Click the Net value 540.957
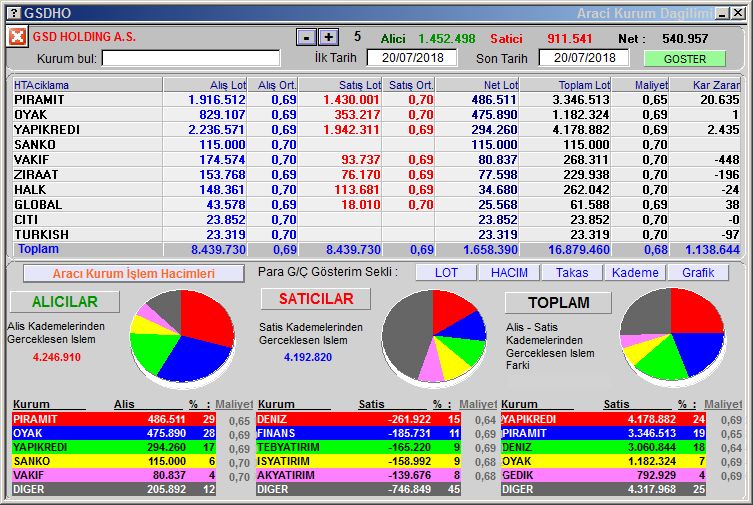 685,38
